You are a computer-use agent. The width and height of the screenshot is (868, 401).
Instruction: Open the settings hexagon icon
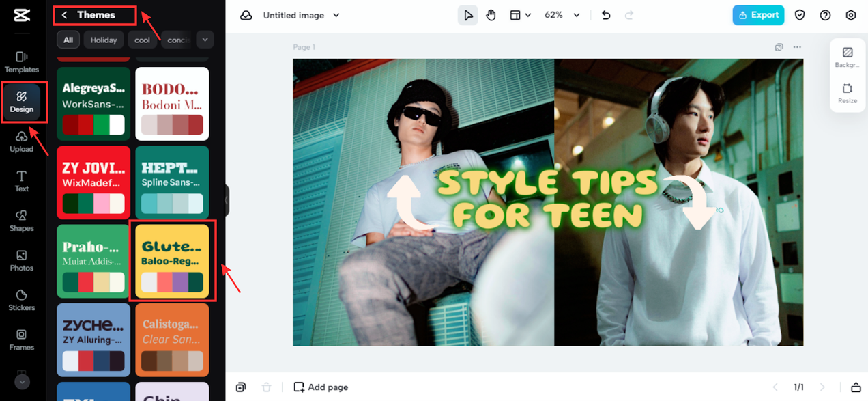(851, 15)
